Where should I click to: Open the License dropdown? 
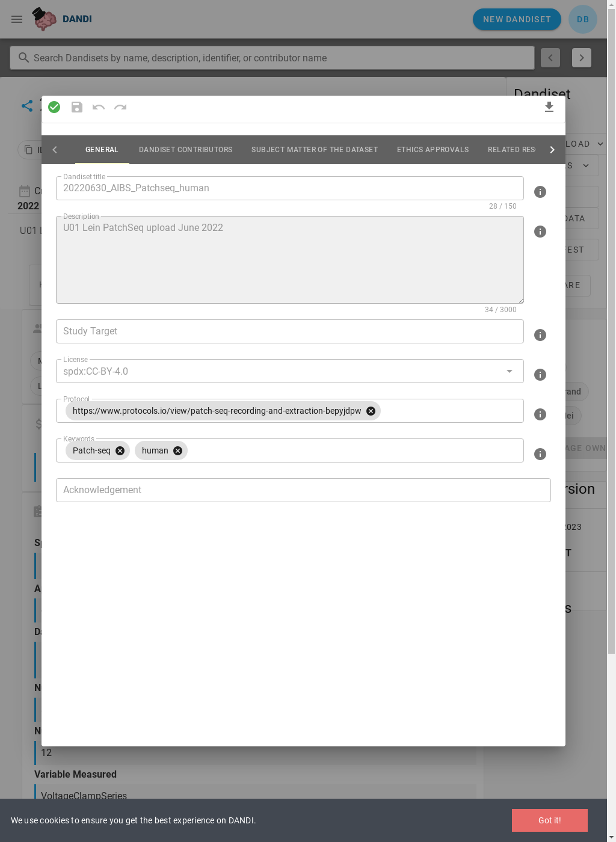point(510,371)
